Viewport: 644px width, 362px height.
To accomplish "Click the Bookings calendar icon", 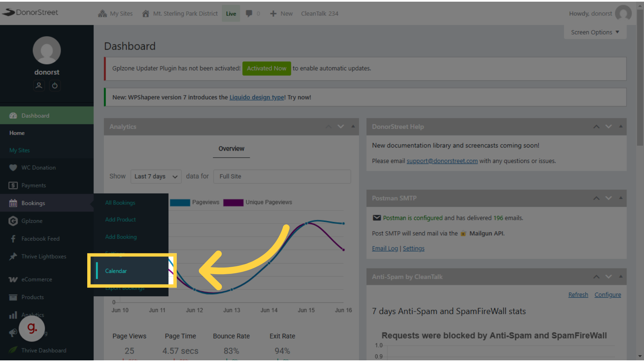I will [13, 203].
